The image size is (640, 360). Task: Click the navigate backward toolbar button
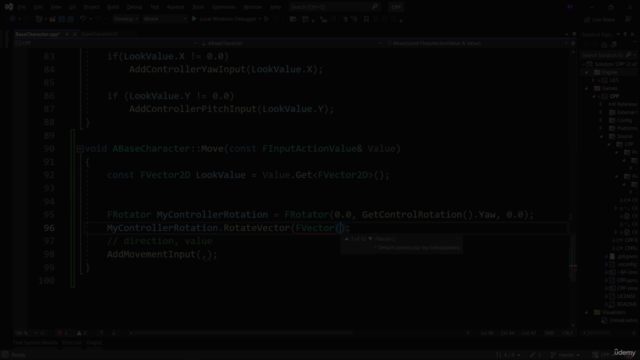pos(12,19)
